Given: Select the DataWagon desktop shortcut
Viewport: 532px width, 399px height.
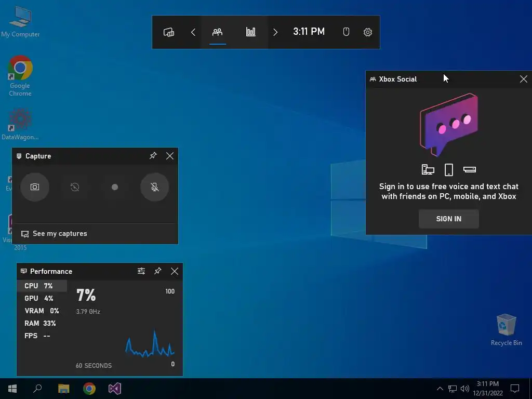Looking at the screenshot, I should click(x=20, y=124).
